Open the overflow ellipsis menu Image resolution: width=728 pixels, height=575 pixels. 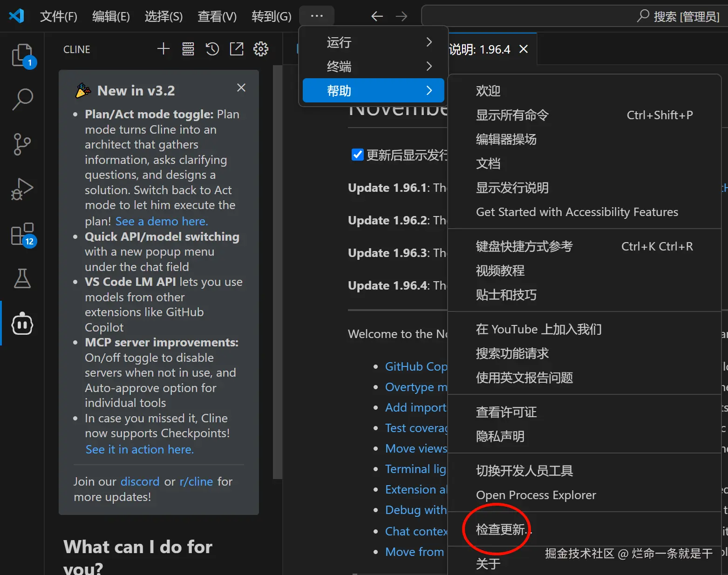point(317,16)
